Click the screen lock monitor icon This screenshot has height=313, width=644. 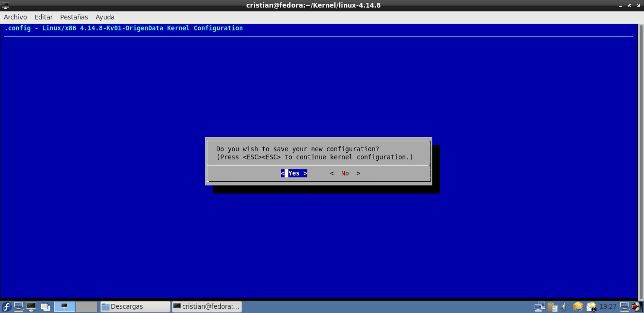coord(625,307)
